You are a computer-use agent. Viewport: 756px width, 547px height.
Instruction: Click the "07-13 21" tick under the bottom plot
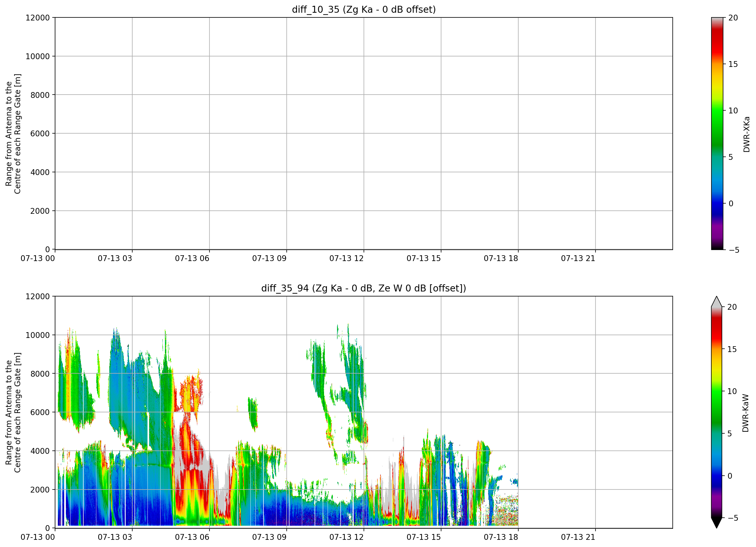[x=578, y=537]
